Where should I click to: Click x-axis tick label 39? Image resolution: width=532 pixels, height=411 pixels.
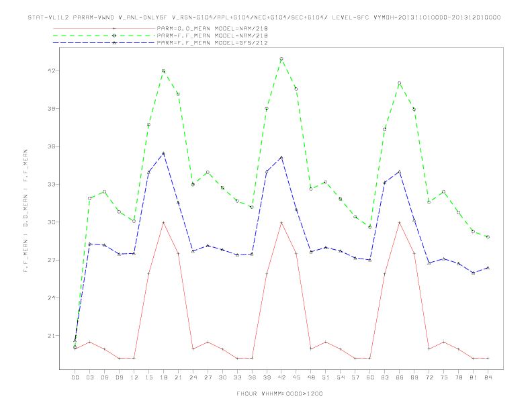(x=267, y=377)
